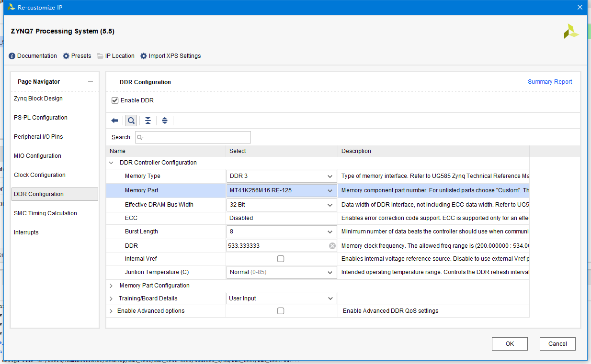Screen dimensions: 591x364
Task: Expand Enable Advanced options section
Action: [111, 311]
